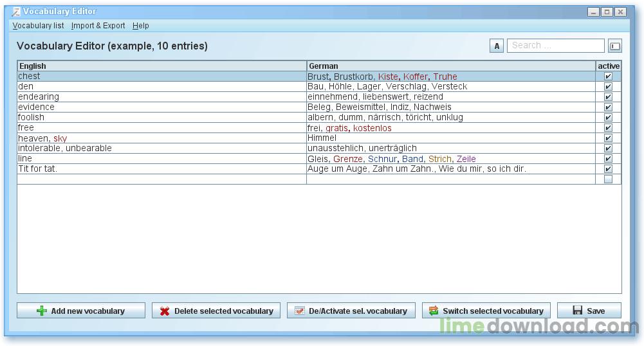Click the floppy disk Save icon
The image size is (644, 346).
577,311
